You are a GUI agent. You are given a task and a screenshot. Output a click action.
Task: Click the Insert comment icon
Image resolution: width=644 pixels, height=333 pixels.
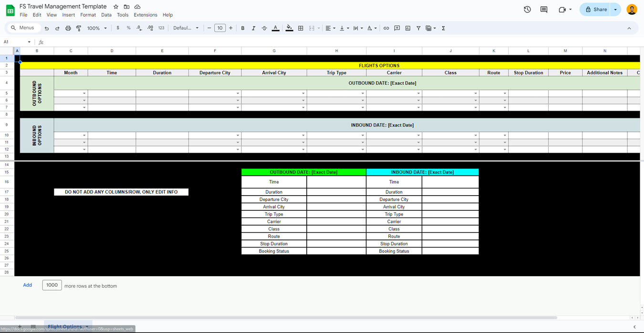pyautogui.click(x=397, y=28)
